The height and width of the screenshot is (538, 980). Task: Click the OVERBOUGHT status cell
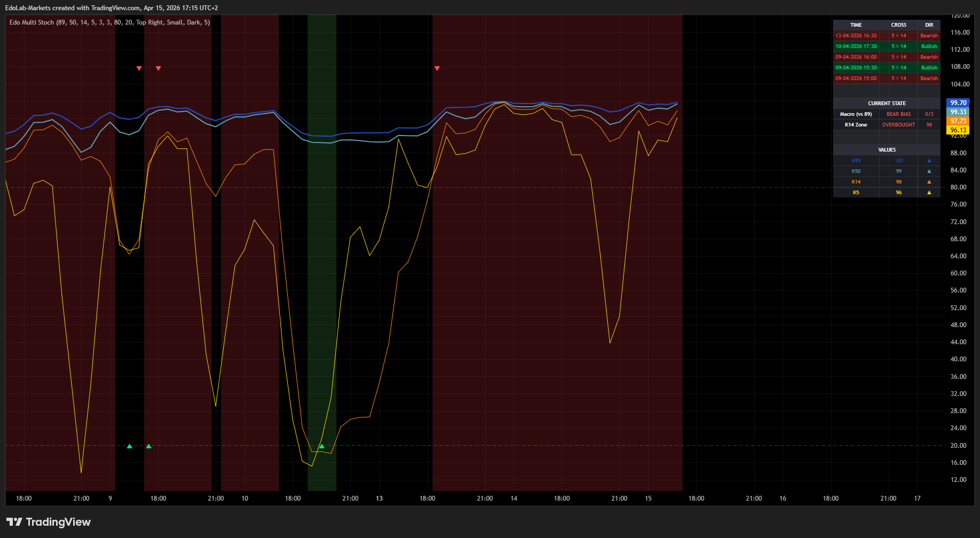(x=899, y=125)
